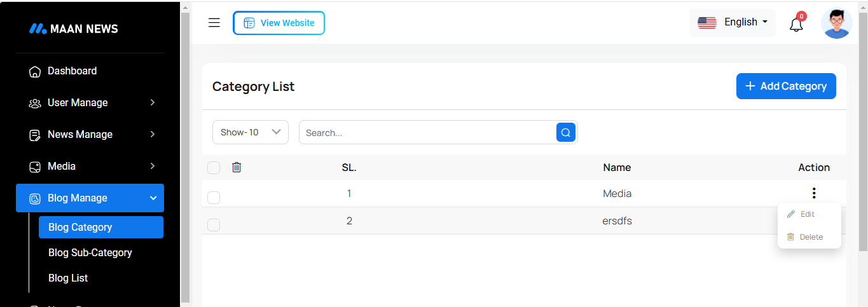The image size is (868, 307).
Task: Click the MAAN NEWS logo
Action: point(74,29)
